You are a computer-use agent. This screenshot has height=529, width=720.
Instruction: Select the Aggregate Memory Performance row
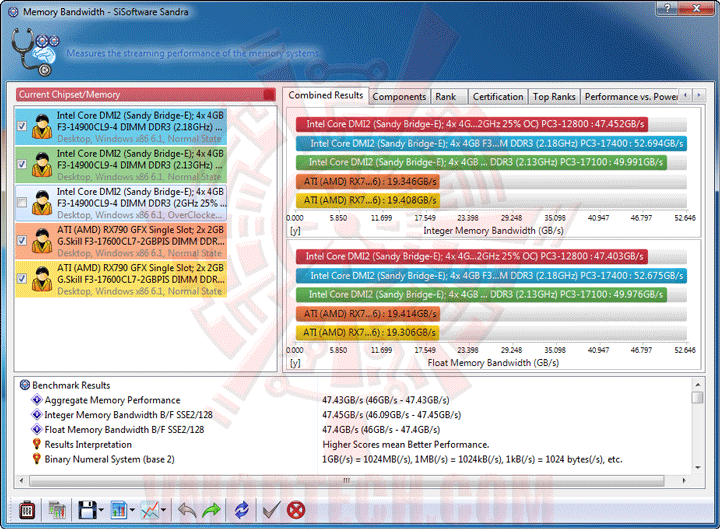(x=353, y=400)
